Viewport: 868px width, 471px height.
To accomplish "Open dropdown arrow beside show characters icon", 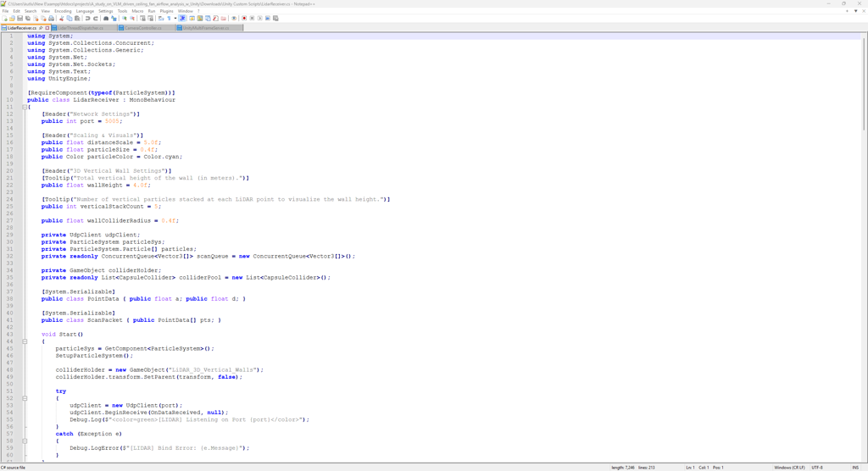I will pos(175,19).
